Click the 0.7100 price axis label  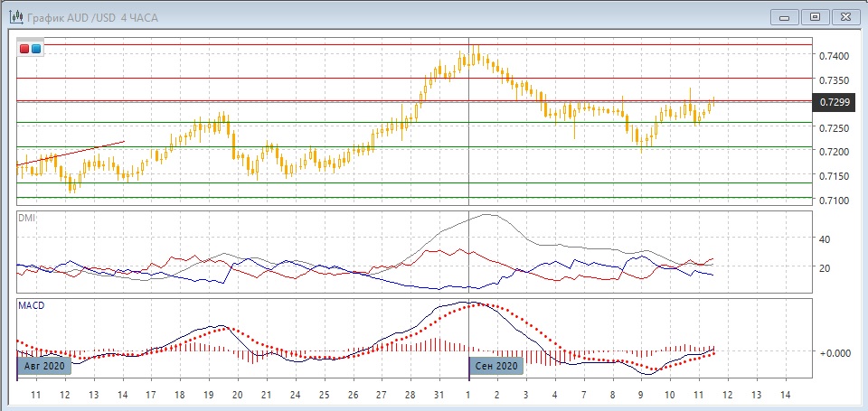pos(833,200)
